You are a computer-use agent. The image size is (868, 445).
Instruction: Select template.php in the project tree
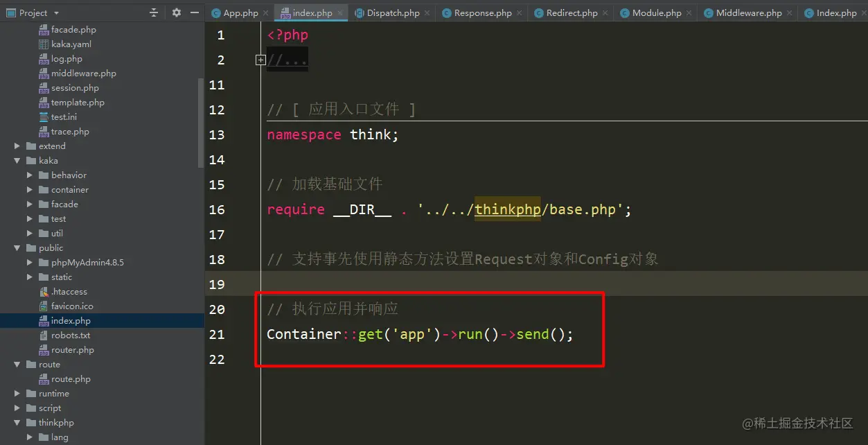click(78, 103)
